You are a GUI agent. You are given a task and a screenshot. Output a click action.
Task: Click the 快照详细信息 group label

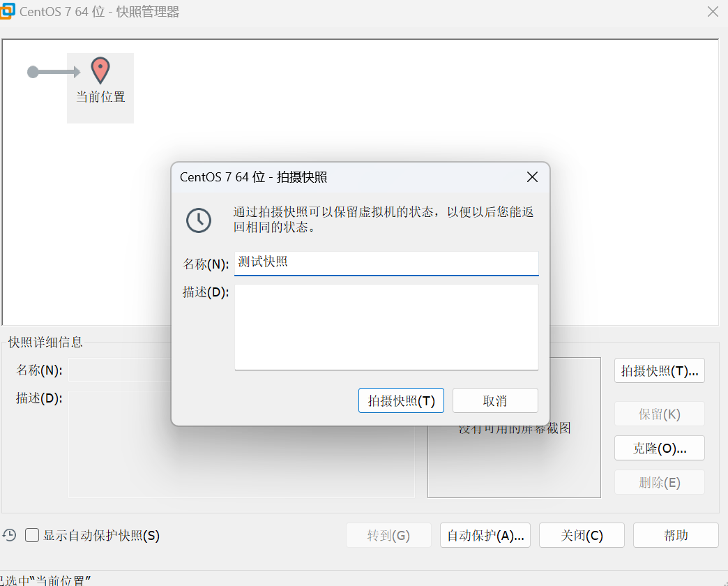[x=45, y=343]
